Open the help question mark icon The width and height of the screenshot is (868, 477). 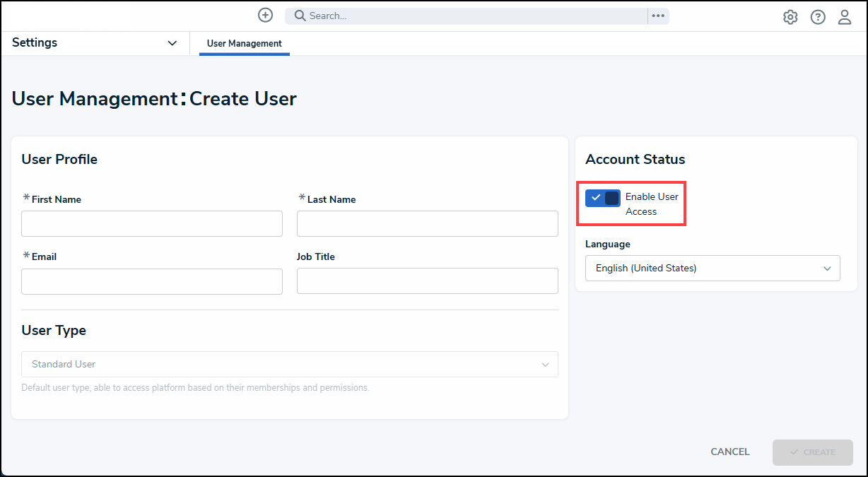pos(818,17)
